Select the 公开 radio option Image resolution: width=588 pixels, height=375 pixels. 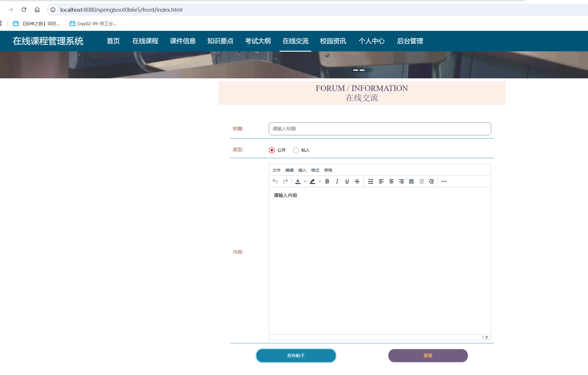(x=272, y=150)
